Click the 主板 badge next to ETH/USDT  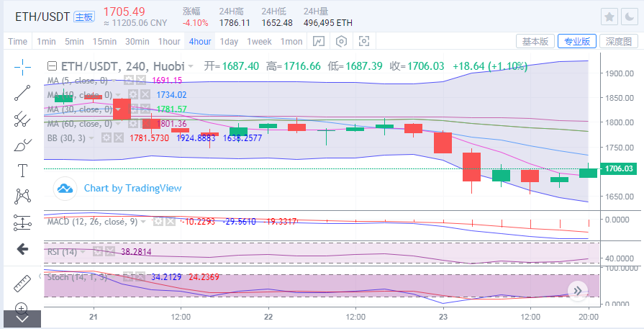(84, 17)
